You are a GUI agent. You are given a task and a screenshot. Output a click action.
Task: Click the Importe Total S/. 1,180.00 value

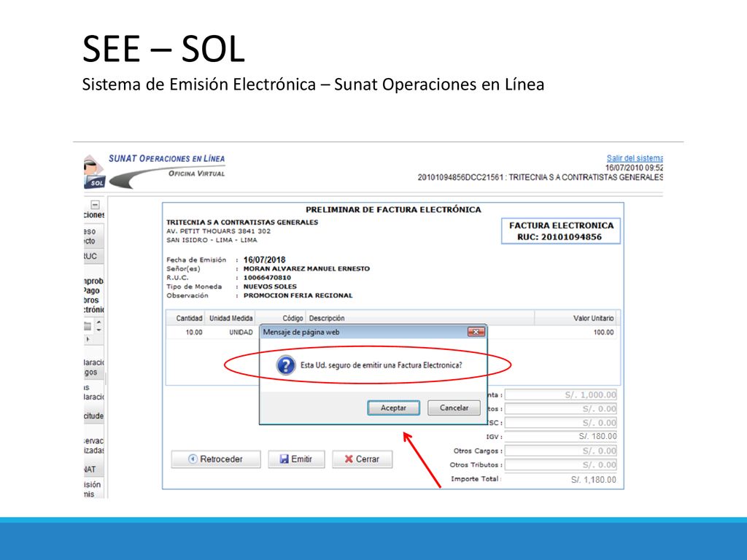594,480
